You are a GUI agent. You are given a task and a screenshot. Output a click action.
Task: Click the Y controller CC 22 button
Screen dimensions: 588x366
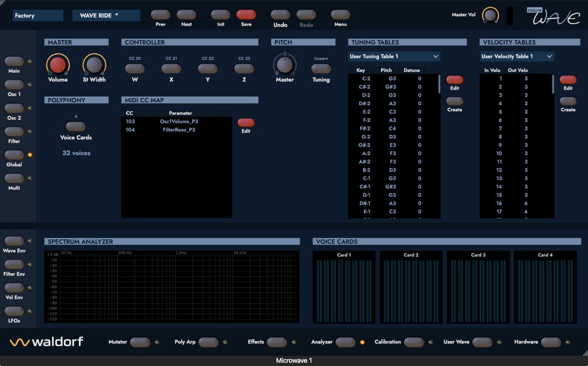(x=208, y=69)
